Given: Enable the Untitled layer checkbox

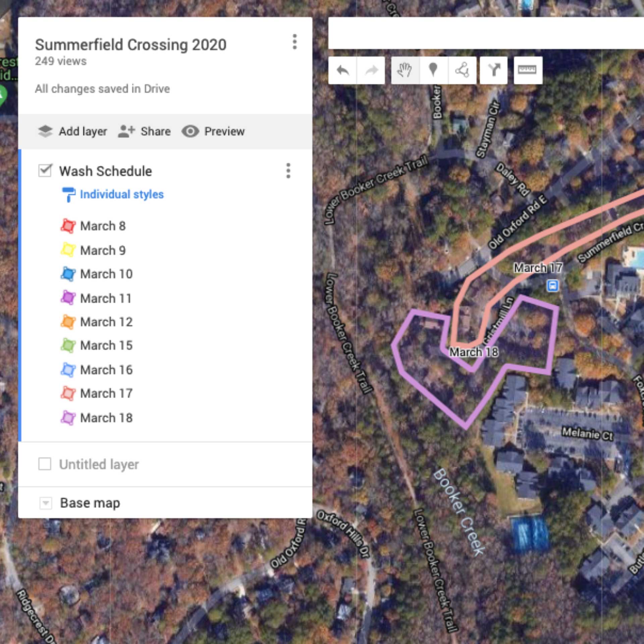Looking at the screenshot, I should (x=45, y=464).
